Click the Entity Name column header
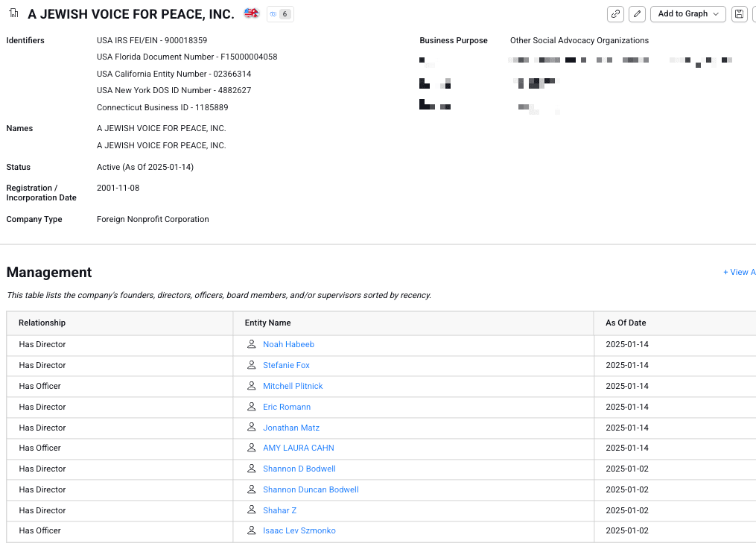 click(x=267, y=323)
